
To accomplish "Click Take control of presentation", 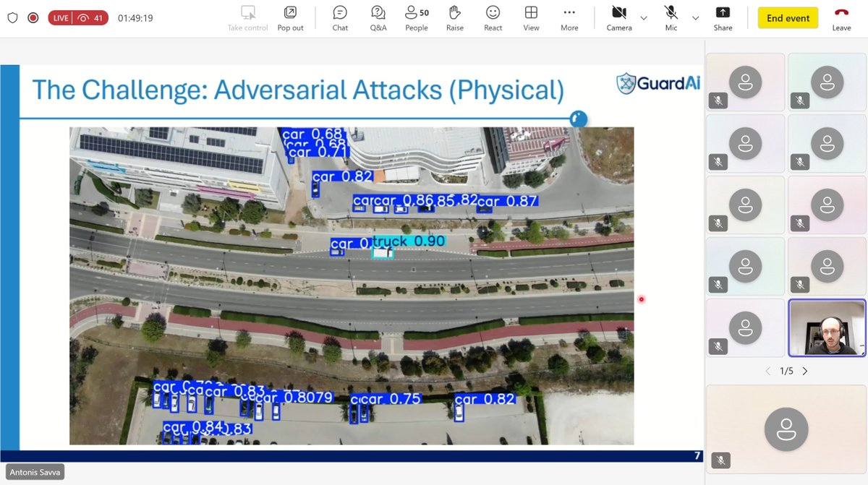I will click(x=248, y=18).
